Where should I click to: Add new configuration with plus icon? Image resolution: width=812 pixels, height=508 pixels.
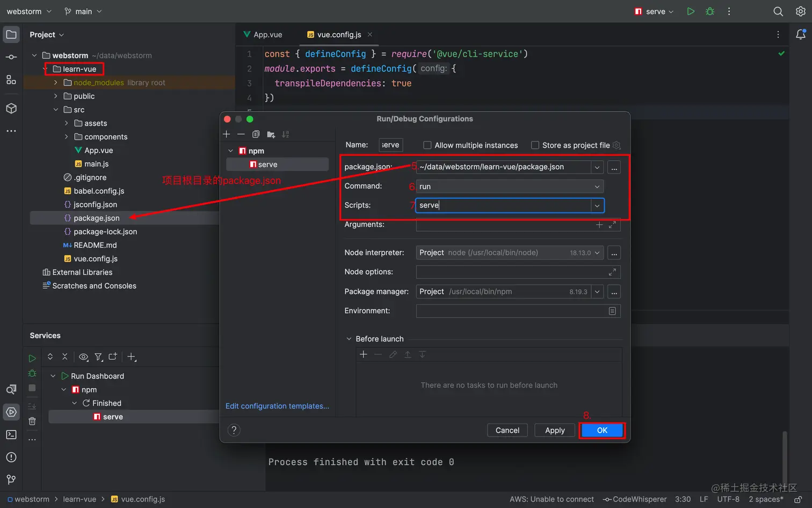pos(227,134)
